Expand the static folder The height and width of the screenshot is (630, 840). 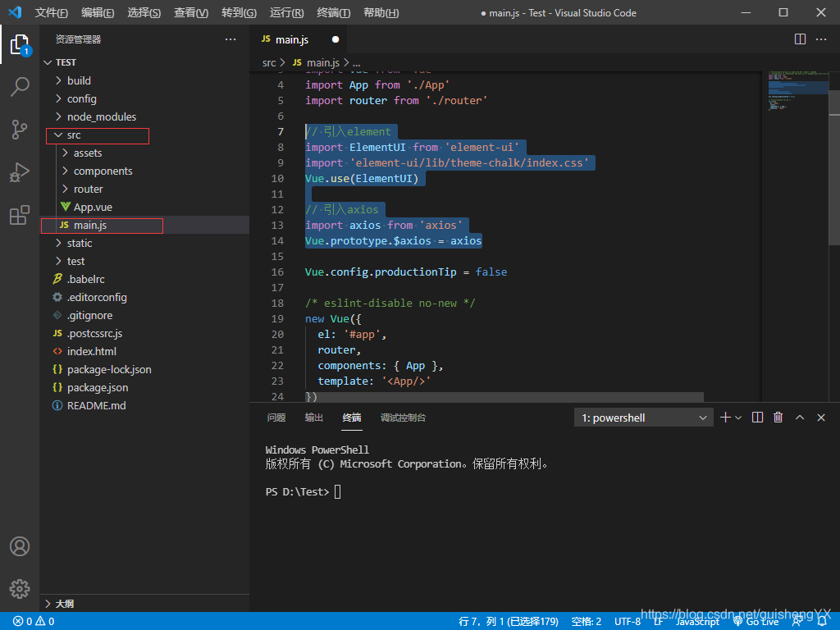point(80,243)
